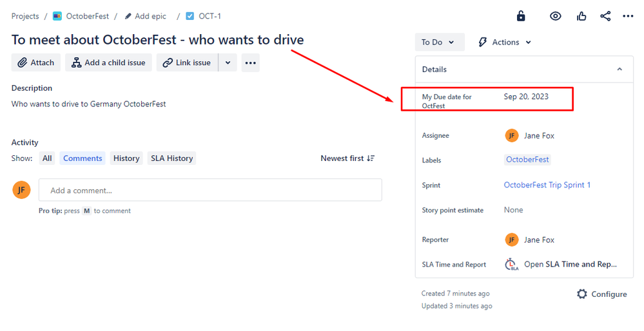Click the Configure gear icon
This screenshot has height=331, width=644.
582,294
